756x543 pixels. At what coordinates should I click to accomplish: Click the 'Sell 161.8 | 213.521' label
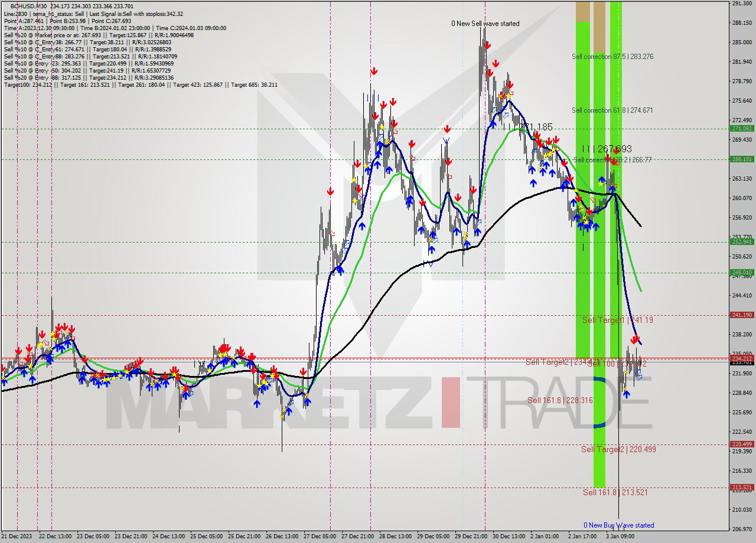tap(615, 492)
